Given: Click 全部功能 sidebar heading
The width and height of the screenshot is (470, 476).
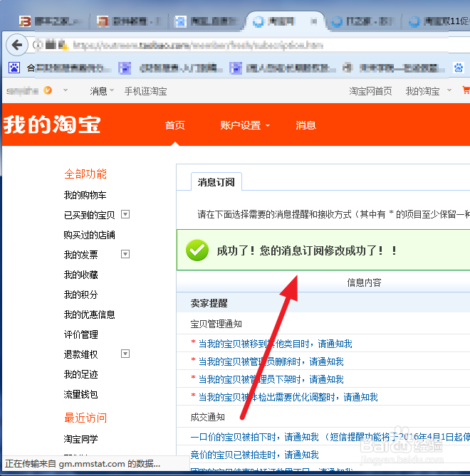Looking at the screenshot, I should tap(85, 174).
